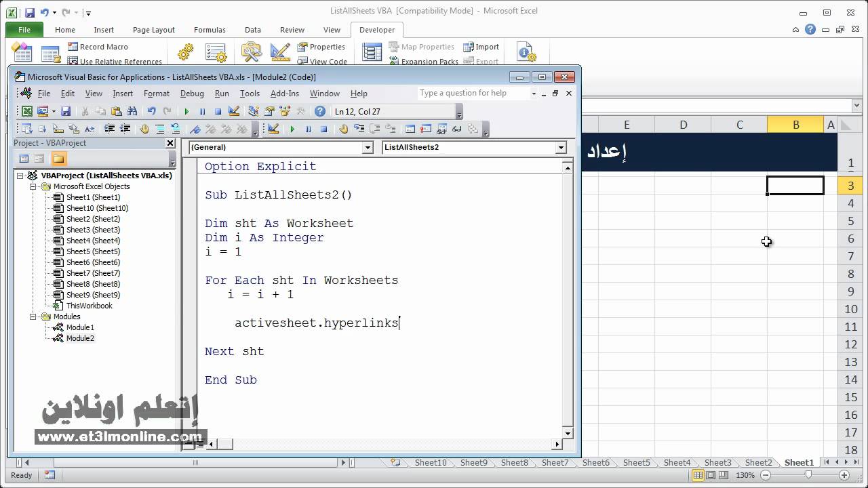Viewport: 868px width, 488px height.
Task: Open the Tools menu in VBA editor
Action: click(x=250, y=94)
